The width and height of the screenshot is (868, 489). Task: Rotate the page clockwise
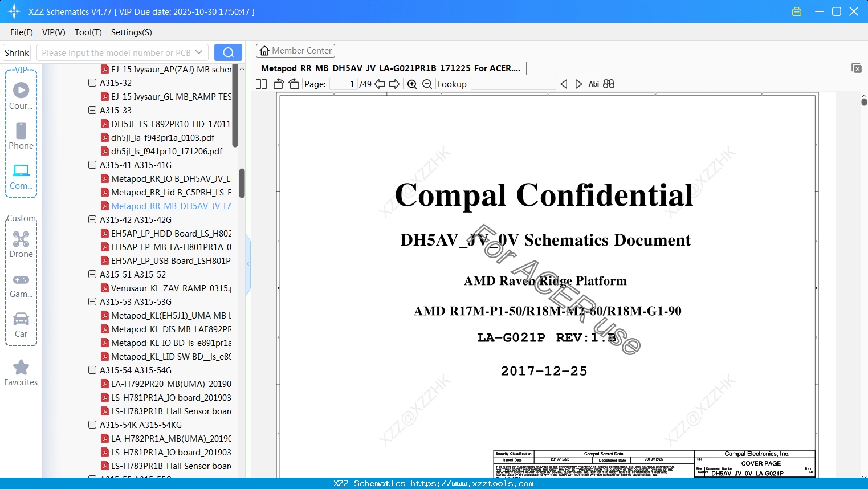(x=294, y=84)
